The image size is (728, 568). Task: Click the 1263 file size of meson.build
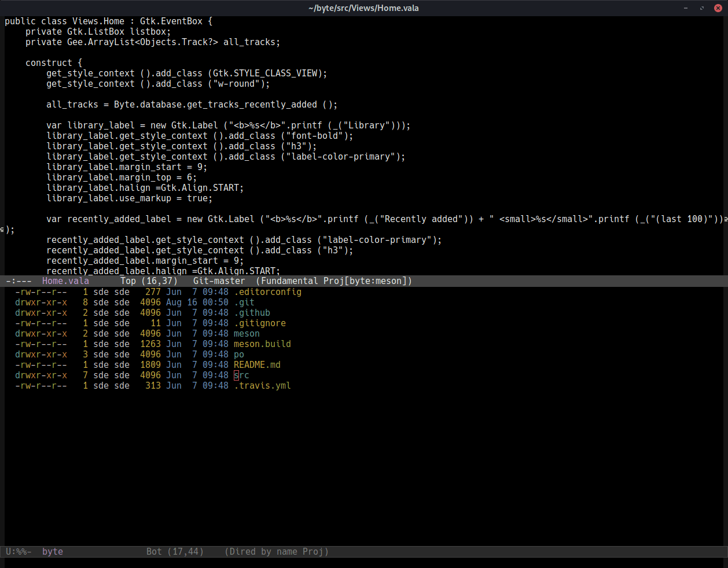click(150, 344)
